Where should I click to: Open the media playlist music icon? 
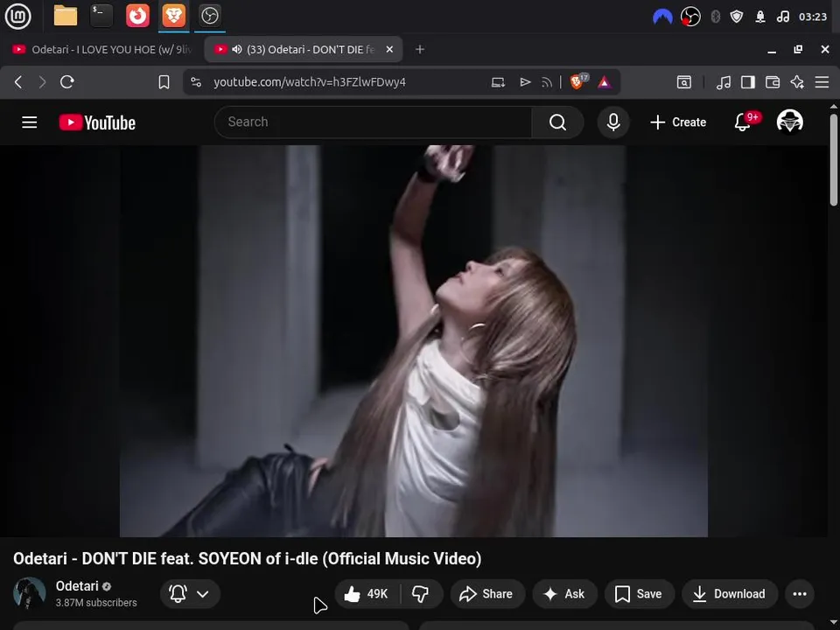[x=724, y=82]
